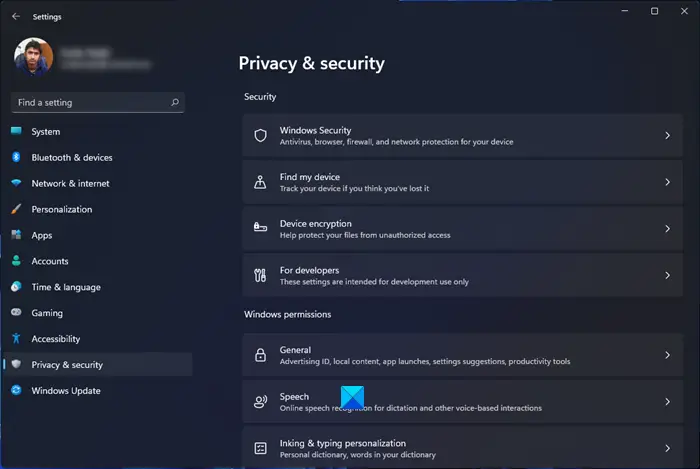Open Speech settings

tap(462, 402)
